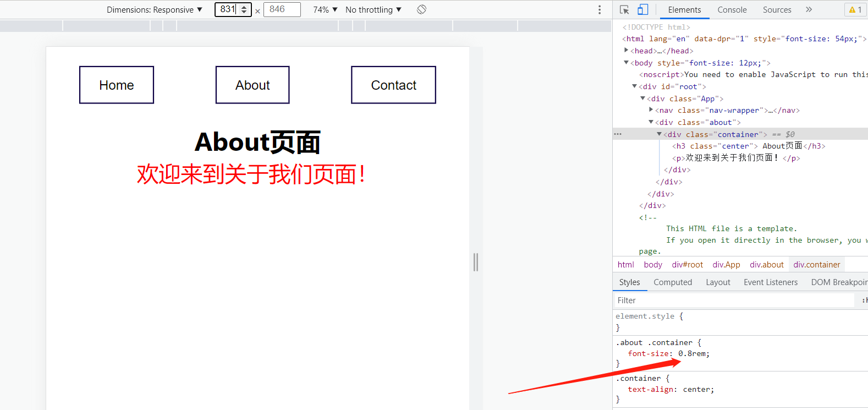The width and height of the screenshot is (868, 410).
Task: Collapse the div class App node
Action: click(642, 99)
